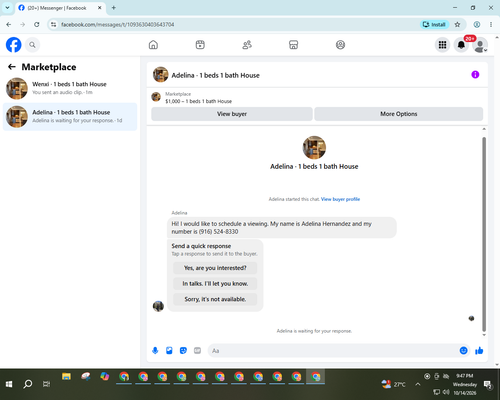Click the Aa message input field
The height and width of the screenshot is (400, 500).
(333, 351)
